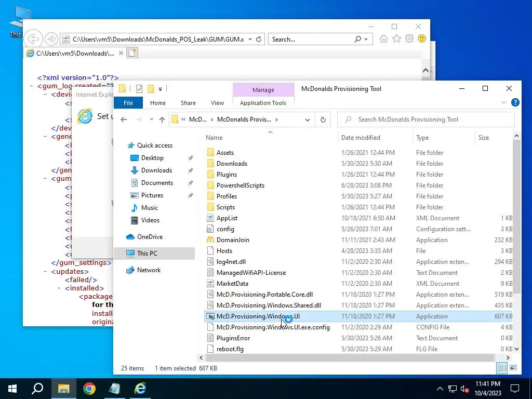
Task: Open the Windows Start menu
Action: click(x=12, y=389)
